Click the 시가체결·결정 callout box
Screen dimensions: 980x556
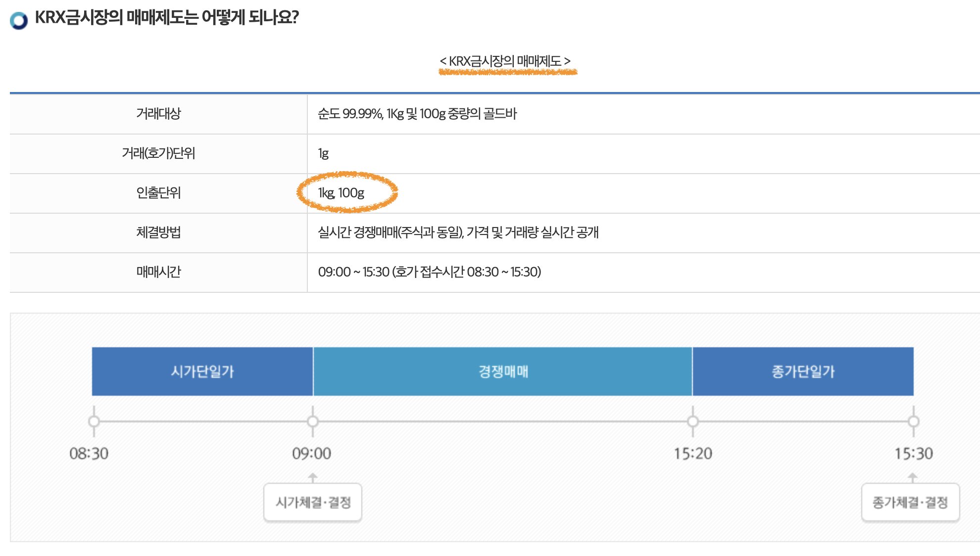click(313, 503)
